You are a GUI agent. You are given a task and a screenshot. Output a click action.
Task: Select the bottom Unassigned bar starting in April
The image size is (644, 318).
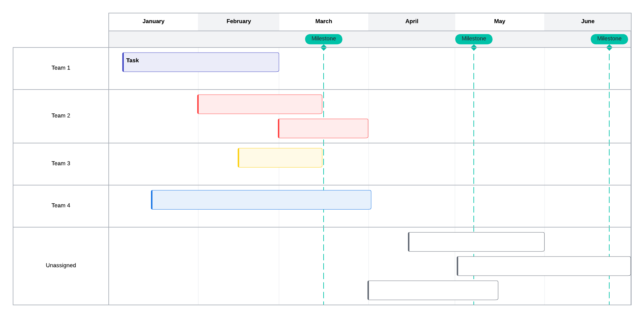click(x=433, y=290)
